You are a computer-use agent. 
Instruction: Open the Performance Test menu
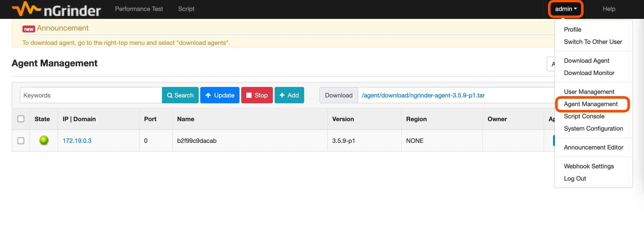(139, 9)
